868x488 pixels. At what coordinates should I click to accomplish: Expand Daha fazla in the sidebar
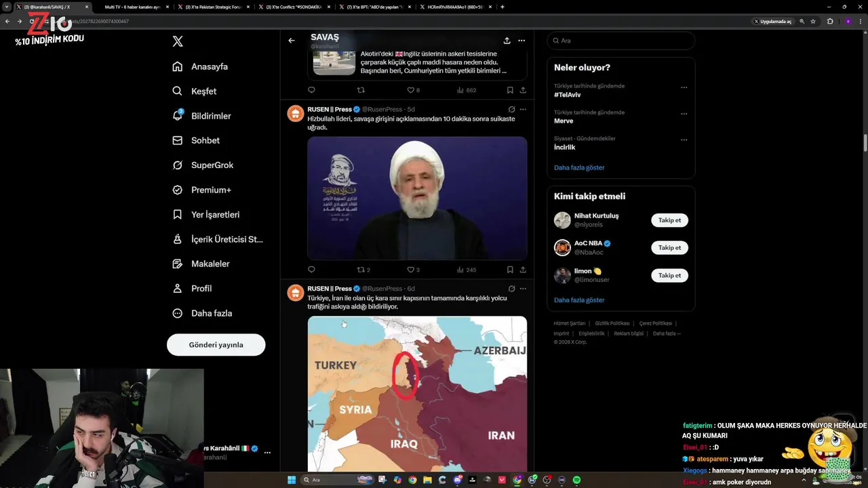(x=203, y=313)
